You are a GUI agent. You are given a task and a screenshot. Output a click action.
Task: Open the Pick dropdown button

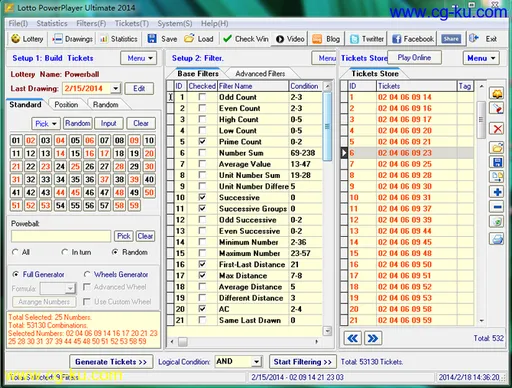pos(46,124)
